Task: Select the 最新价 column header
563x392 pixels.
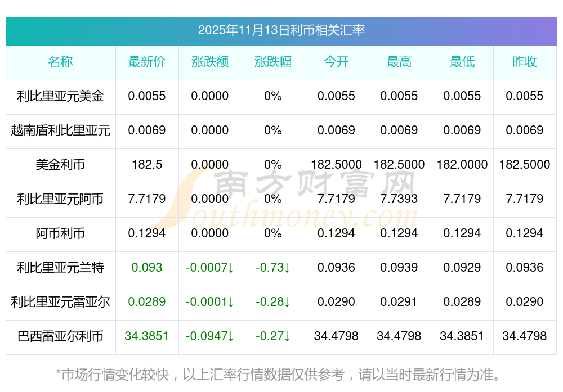Action: (147, 62)
